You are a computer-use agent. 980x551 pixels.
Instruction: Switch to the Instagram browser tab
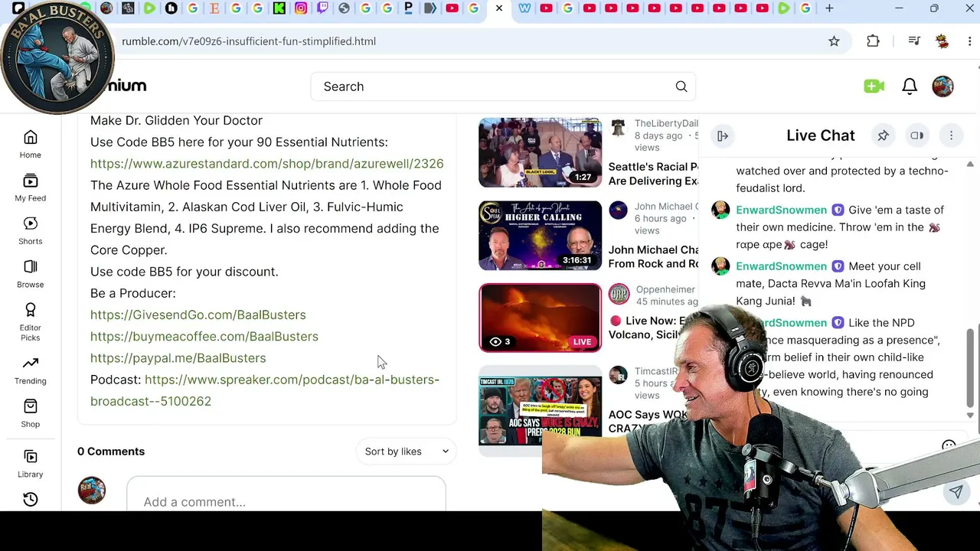click(301, 8)
